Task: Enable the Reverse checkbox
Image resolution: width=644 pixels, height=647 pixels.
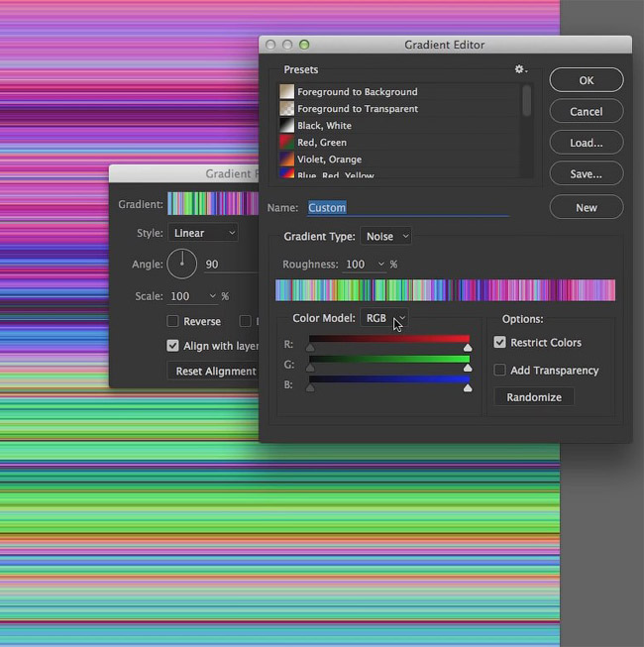Action: click(172, 321)
